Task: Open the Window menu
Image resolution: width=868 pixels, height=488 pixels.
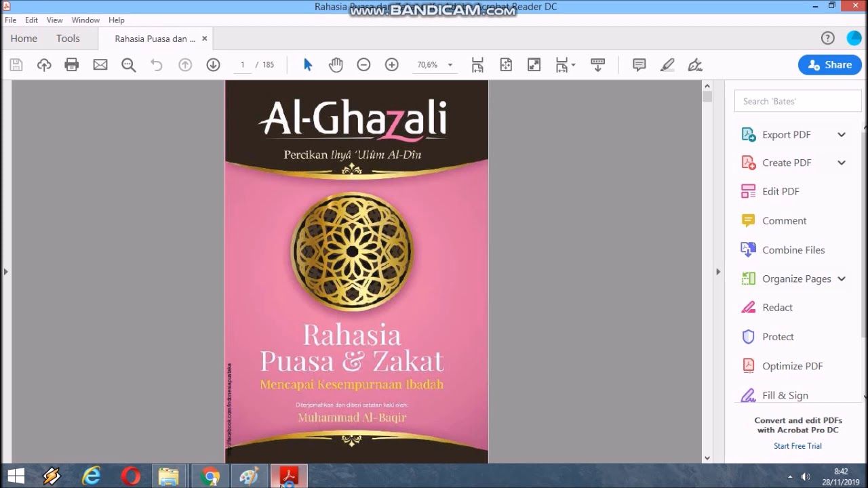Action: coord(85,20)
